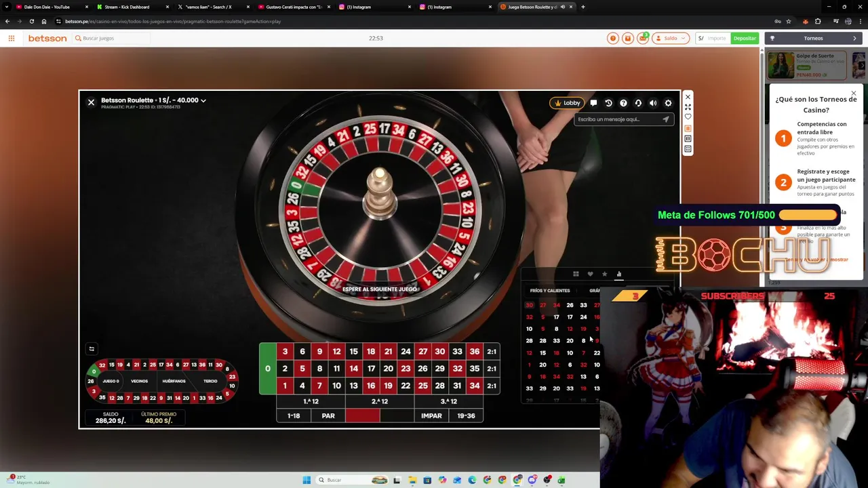Place the Juego 0 racetrack bet
This screenshot has width=868, height=488.
pyautogui.click(x=111, y=381)
